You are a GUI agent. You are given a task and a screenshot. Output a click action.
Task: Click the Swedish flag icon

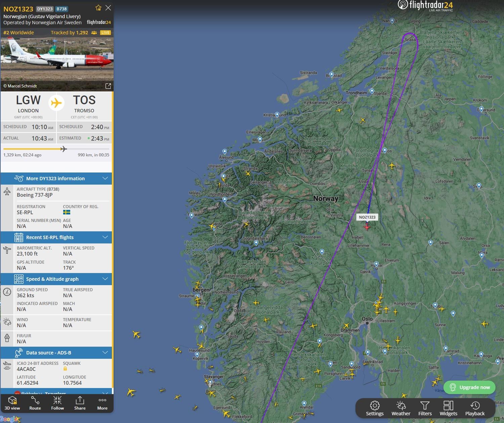point(67,212)
